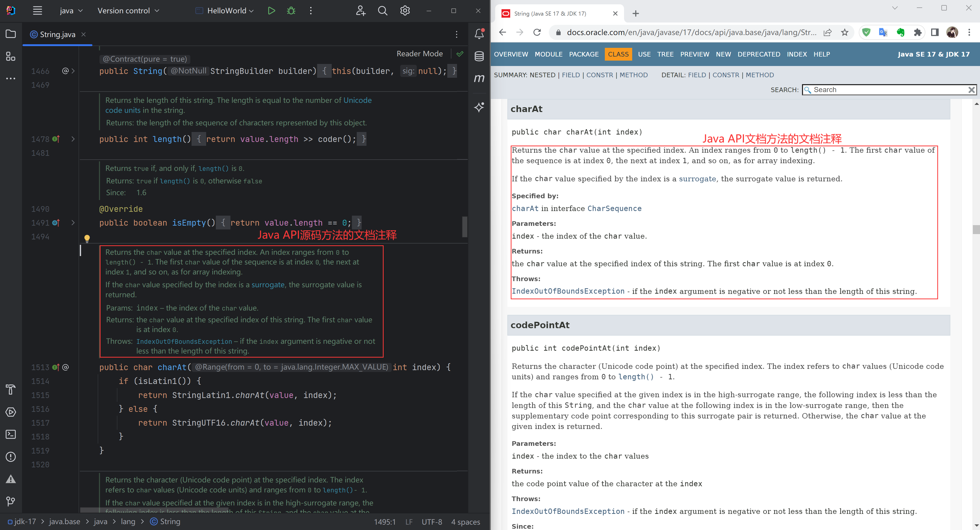Open OVERVIEW in Javadoc navigation
980x530 pixels.
tap(510, 54)
